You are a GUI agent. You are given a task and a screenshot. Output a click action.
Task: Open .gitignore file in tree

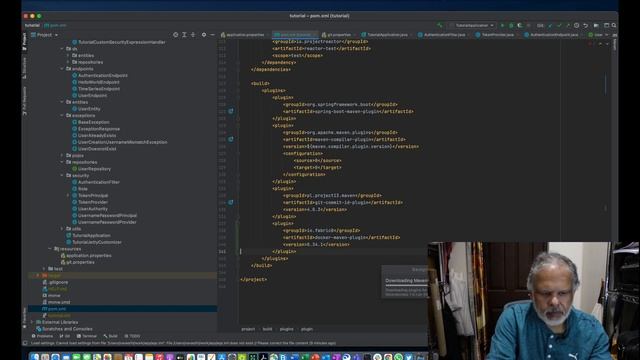[x=58, y=282]
